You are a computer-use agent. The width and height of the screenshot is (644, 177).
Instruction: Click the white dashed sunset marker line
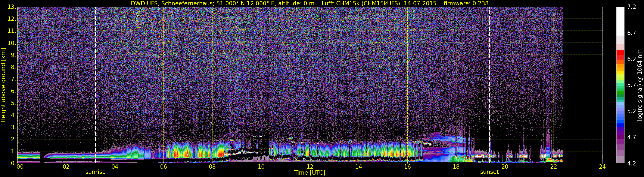[489, 85]
